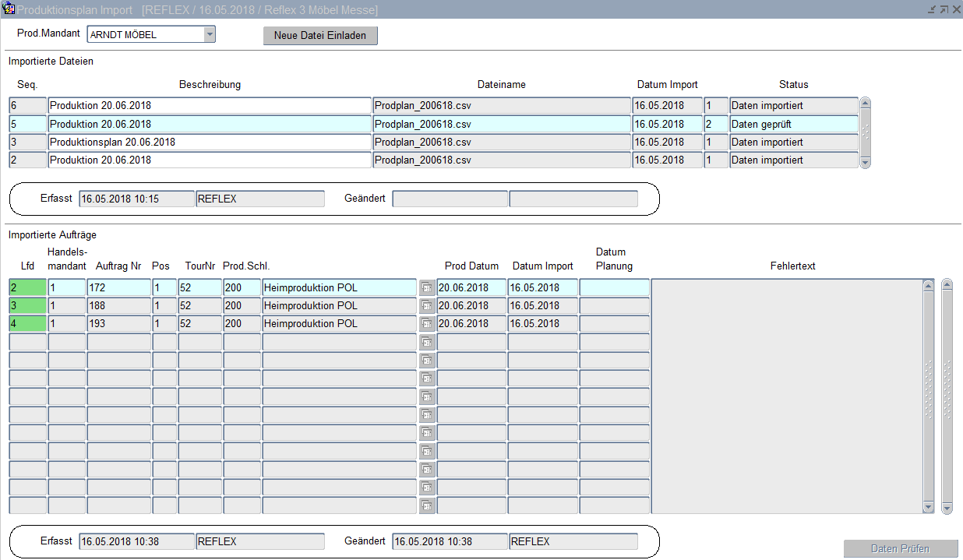This screenshot has width=963, height=560.
Task: Minimize the Produktionsplan Import window
Action: pyautogui.click(x=932, y=9)
